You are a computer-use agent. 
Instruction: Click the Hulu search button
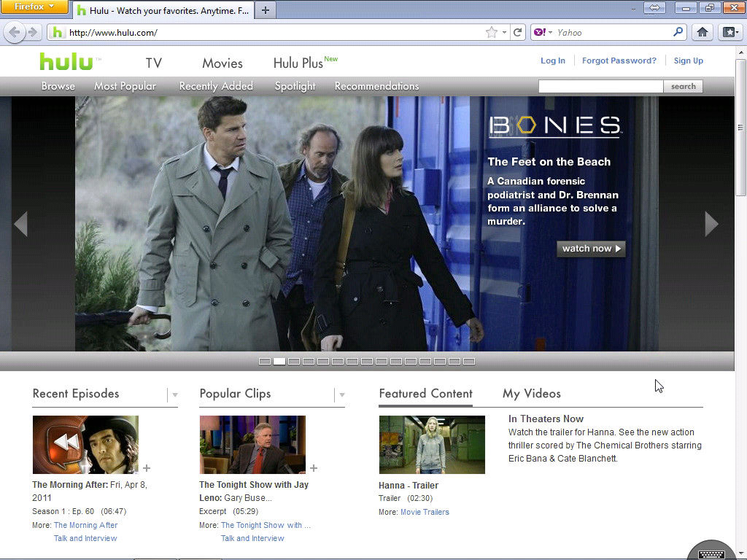click(x=683, y=86)
